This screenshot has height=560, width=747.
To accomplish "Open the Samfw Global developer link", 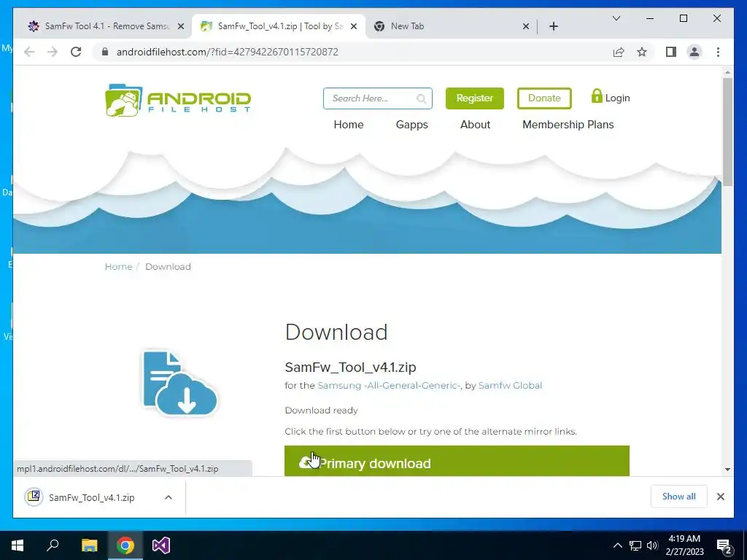I will [510, 386].
